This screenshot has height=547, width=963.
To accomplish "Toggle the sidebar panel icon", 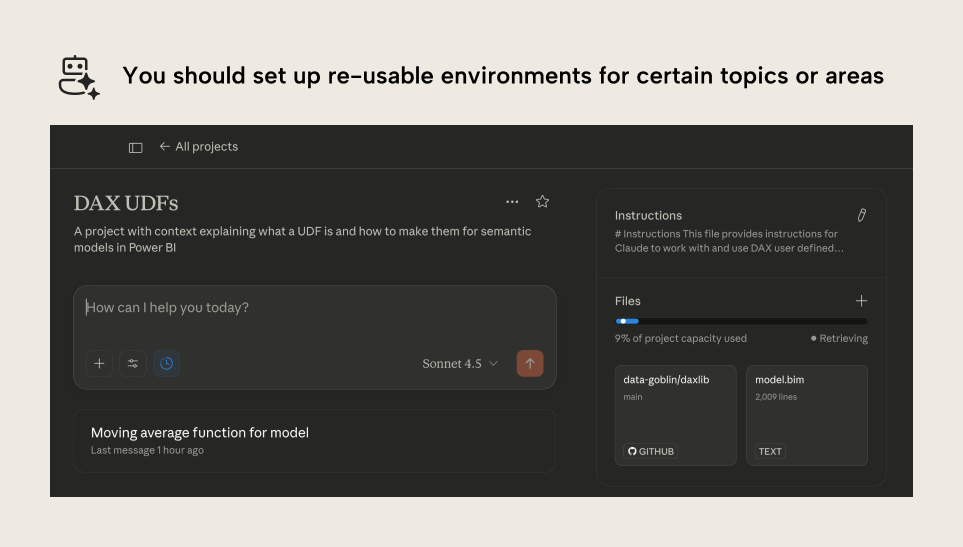I will pyautogui.click(x=136, y=147).
